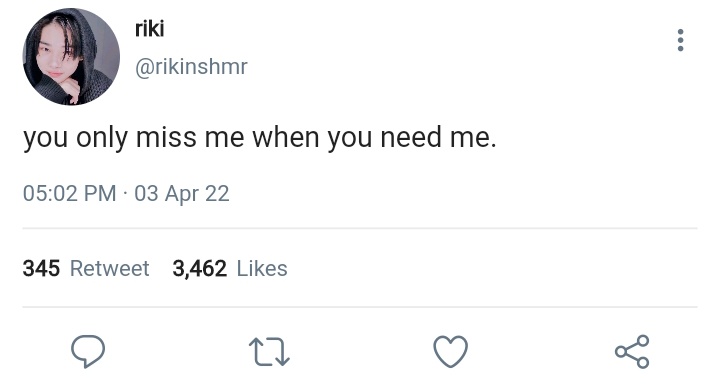The width and height of the screenshot is (719, 387).
Task: Like the tweet with the heart icon
Action: (x=450, y=352)
